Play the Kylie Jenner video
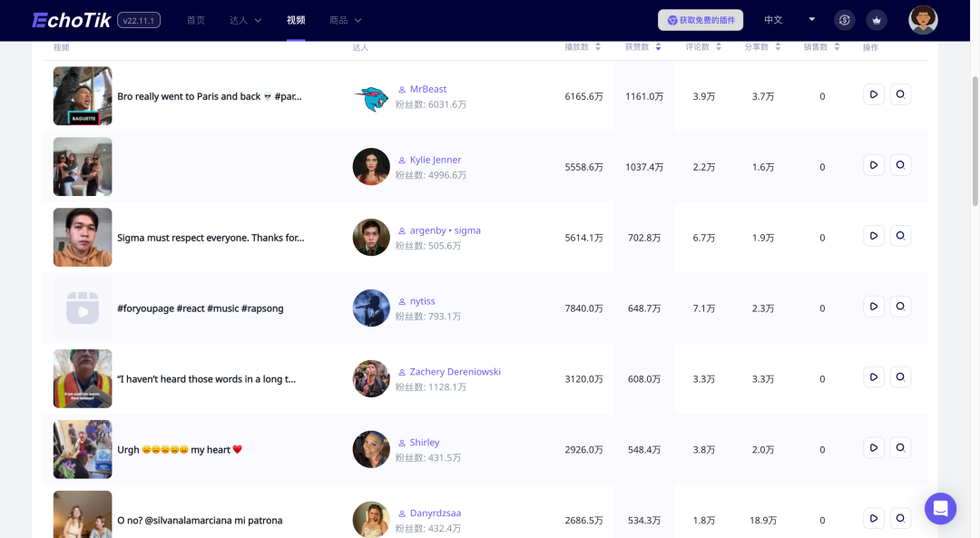 [873, 165]
